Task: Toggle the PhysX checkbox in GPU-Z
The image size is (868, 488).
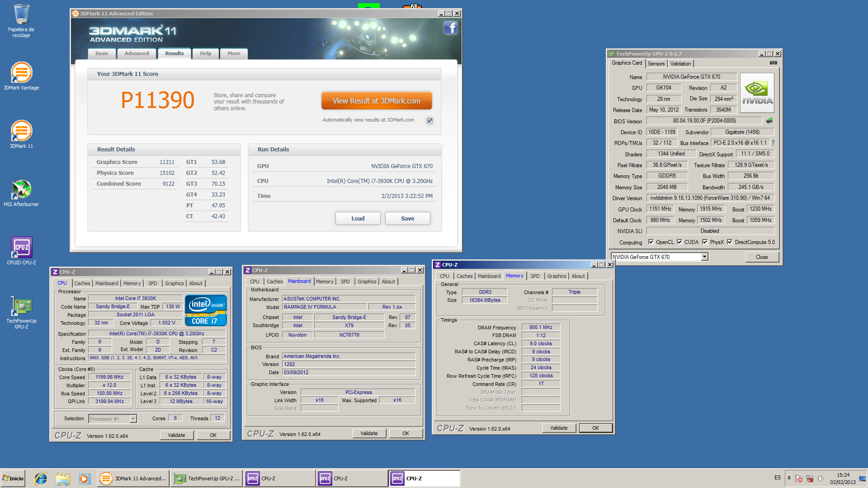Action: pyautogui.click(x=705, y=242)
